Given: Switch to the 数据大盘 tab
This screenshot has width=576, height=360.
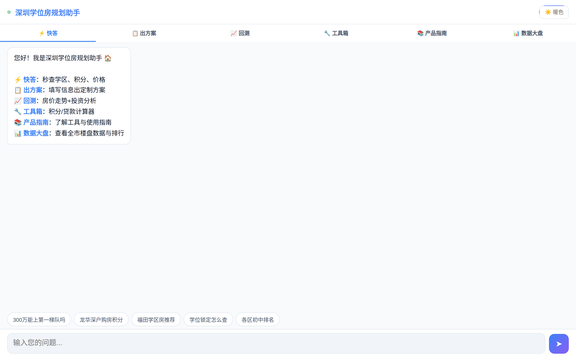Looking at the screenshot, I should pyautogui.click(x=528, y=33).
